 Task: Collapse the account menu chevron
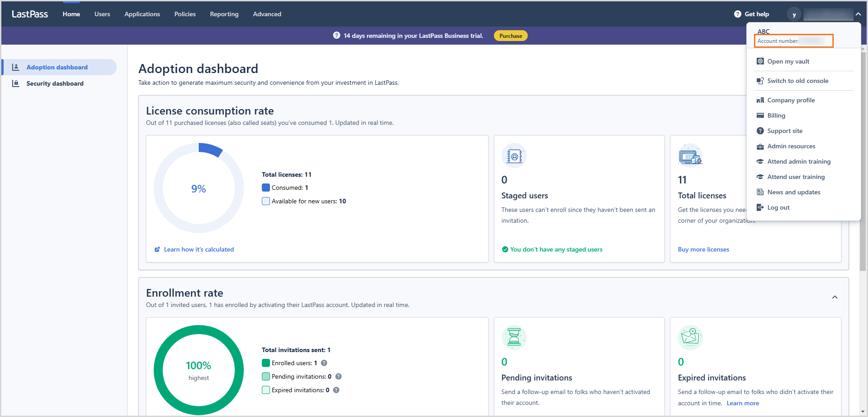pyautogui.click(x=858, y=14)
